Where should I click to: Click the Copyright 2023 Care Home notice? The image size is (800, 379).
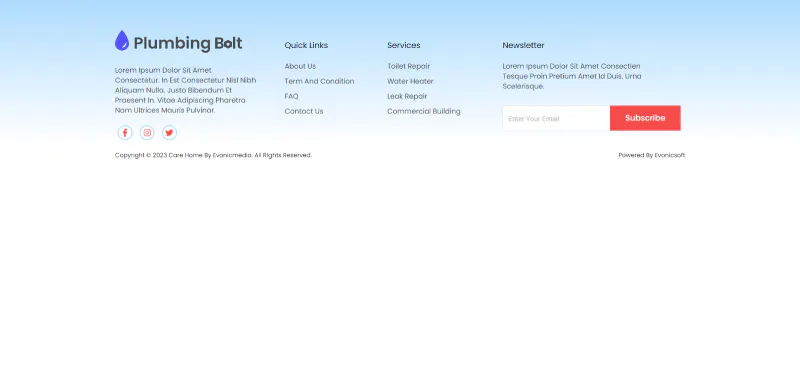pos(213,155)
